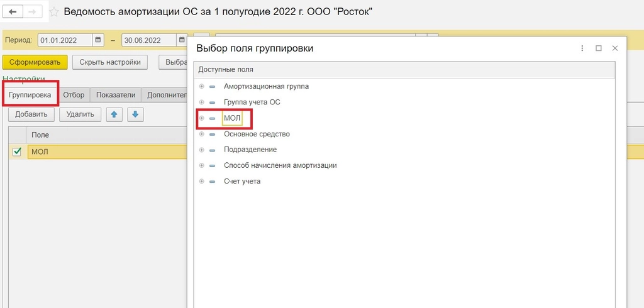The height and width of the screenshot is (308, 644).
Task: Select Способ начисления амортизации field
Action: pos(280,165)
